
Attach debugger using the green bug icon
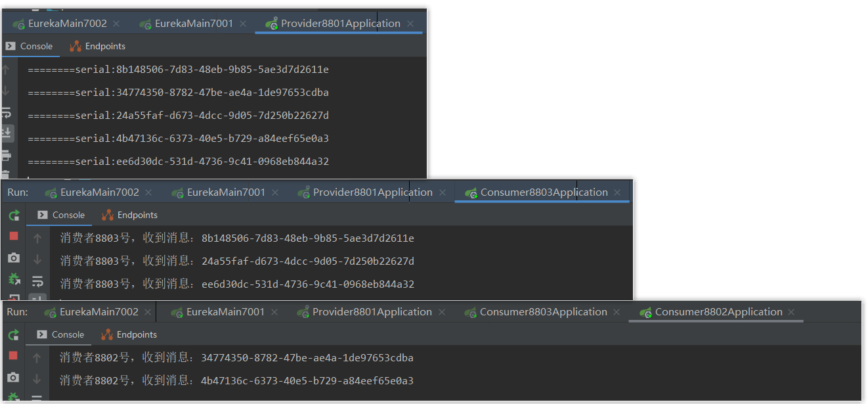point(14,279)
